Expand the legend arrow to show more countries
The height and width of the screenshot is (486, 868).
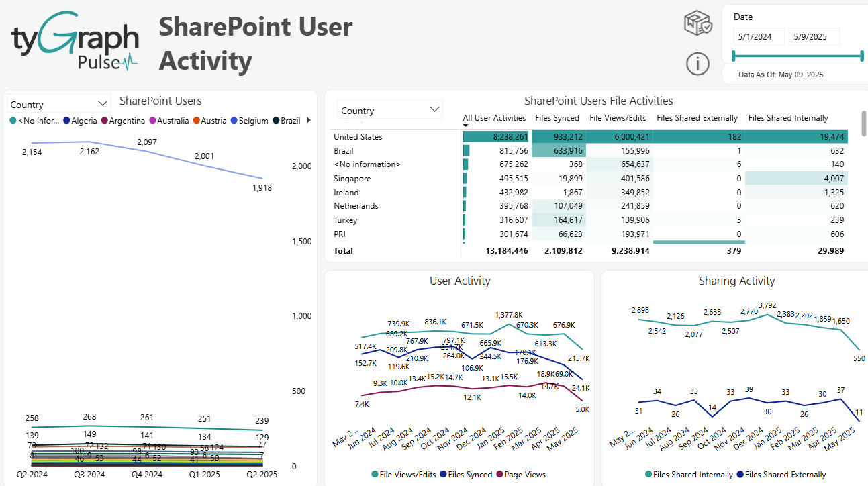click(308, 121)
